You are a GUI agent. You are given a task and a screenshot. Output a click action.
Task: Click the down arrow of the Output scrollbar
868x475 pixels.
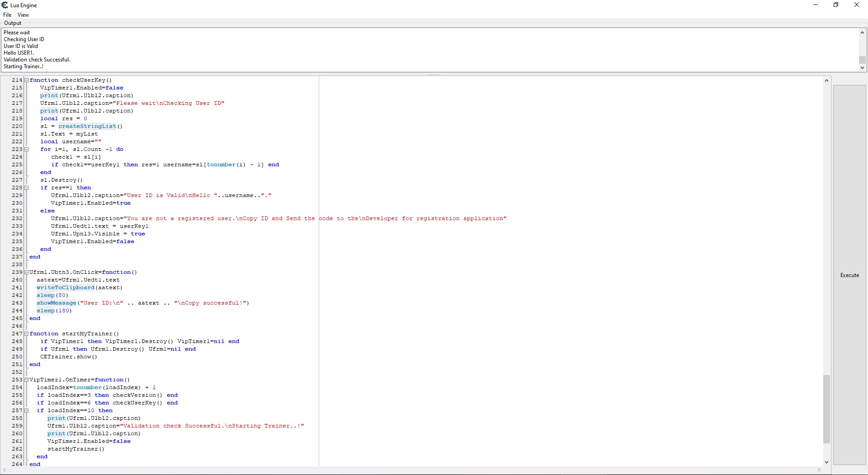coord(862,68)
